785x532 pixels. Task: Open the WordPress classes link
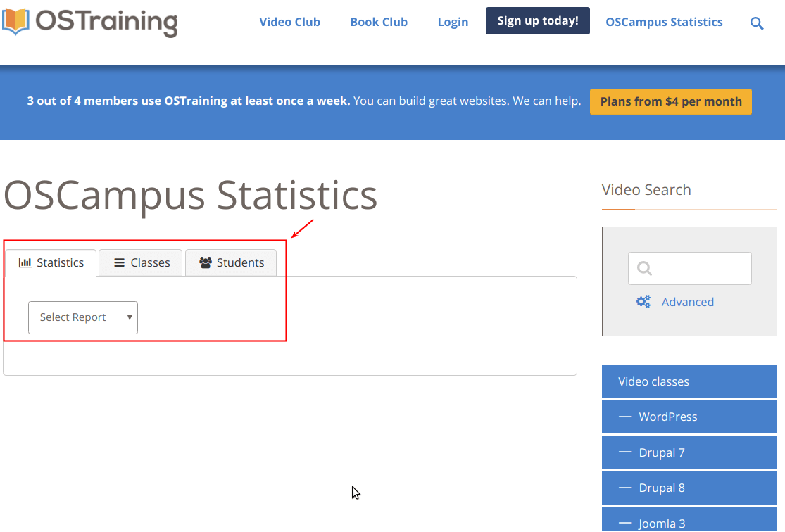pos(689,417)
